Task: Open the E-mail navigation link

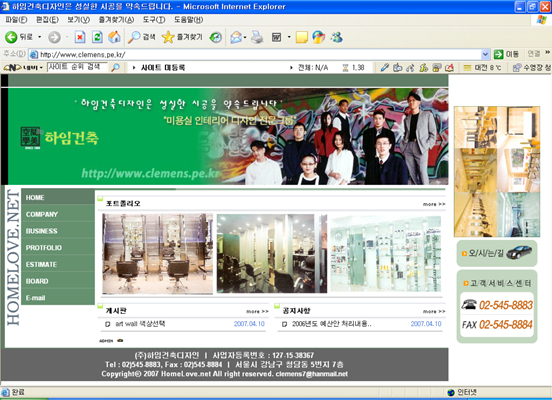Action: pyautogui.click(x=58, y=298)
